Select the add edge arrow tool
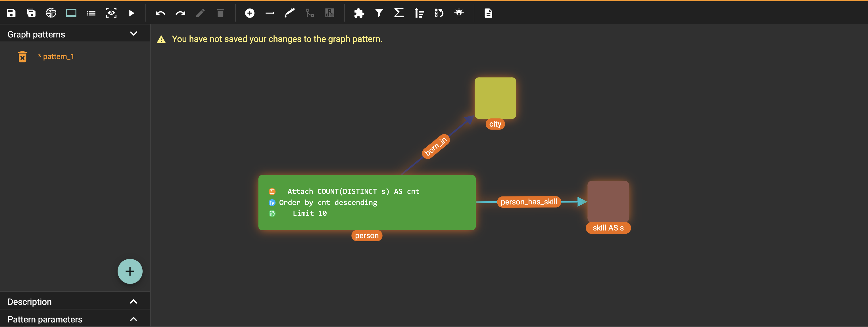The height and width of the screenshot is (327, 868). (x=270, y=13)
